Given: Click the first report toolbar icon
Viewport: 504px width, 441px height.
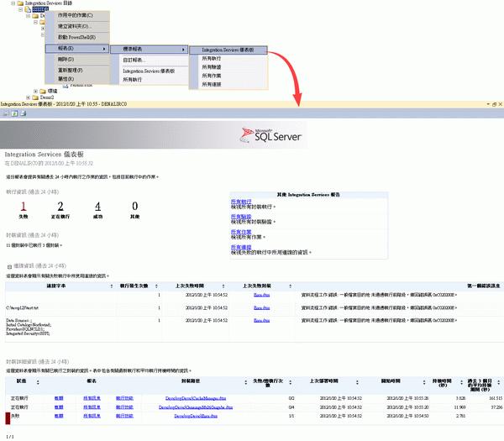Looking at the screenshot, I should pyautogui.click(x=6, y=113).
